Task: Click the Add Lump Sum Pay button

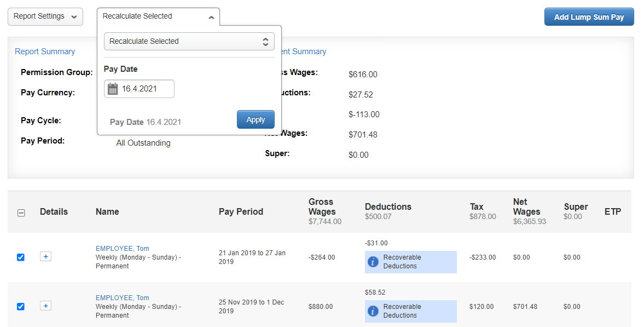Action: coord(589,17)
